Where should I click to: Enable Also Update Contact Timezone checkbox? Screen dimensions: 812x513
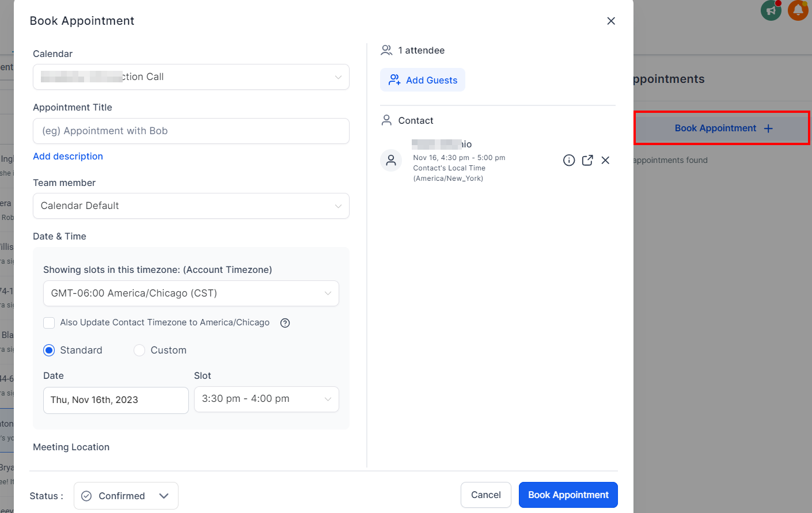coord(49,323)
